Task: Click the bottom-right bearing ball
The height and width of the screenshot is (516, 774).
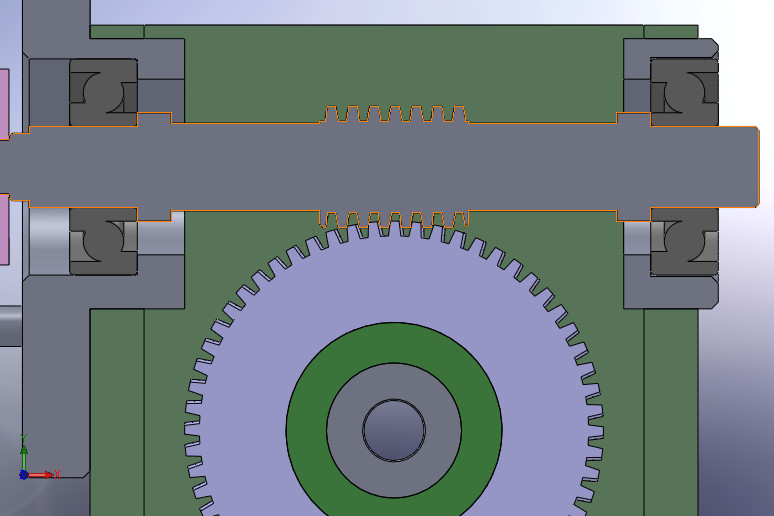Action: pyautogui.click(x=686, y=242)
